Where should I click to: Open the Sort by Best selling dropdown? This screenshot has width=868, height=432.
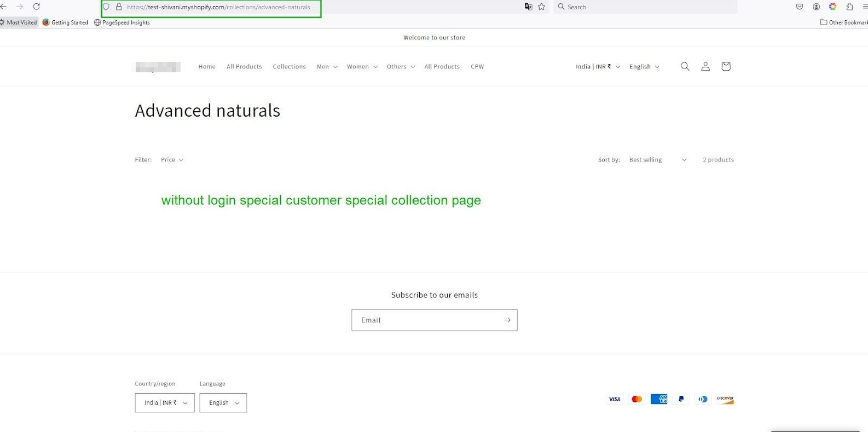(x=657, y=160)
